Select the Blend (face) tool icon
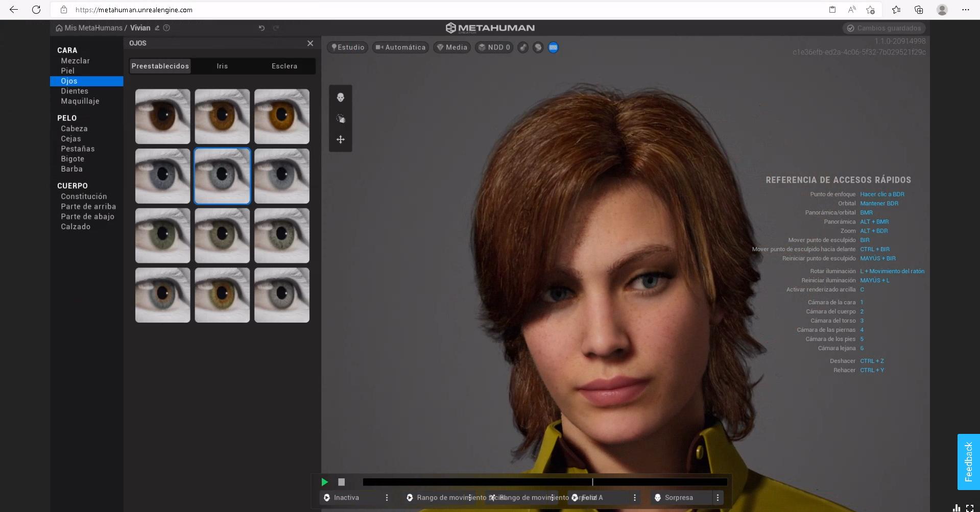 coord(341,97)
